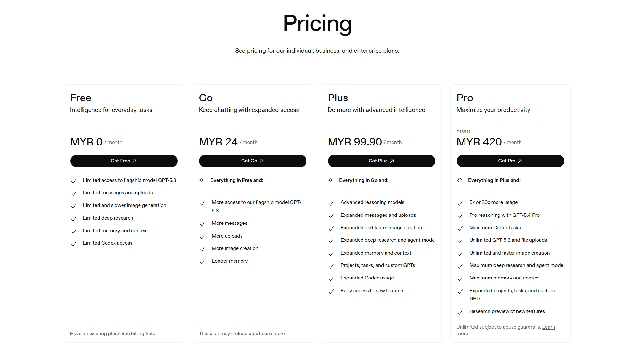The image size is (644, 361).
Task: Click sparkle icon beside Everything in Free and
Action: (202, 180)
